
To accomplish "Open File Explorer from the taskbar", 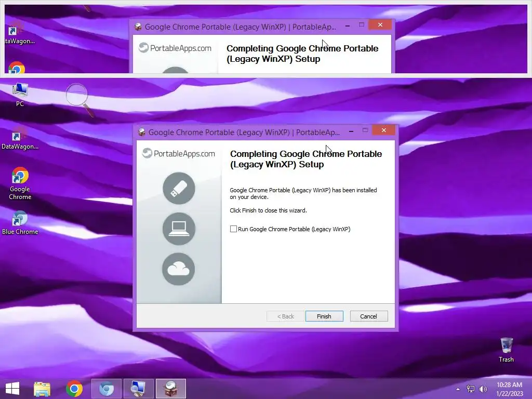I will (x=42, y=389).
